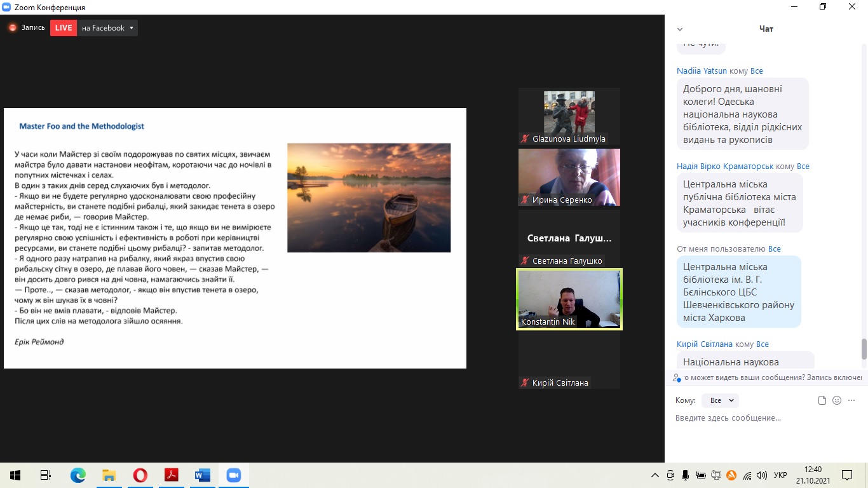This screenshot has width=868, height=488.
Task: Click the chat message from Краматорськ public library
Action: pos(740,203)
